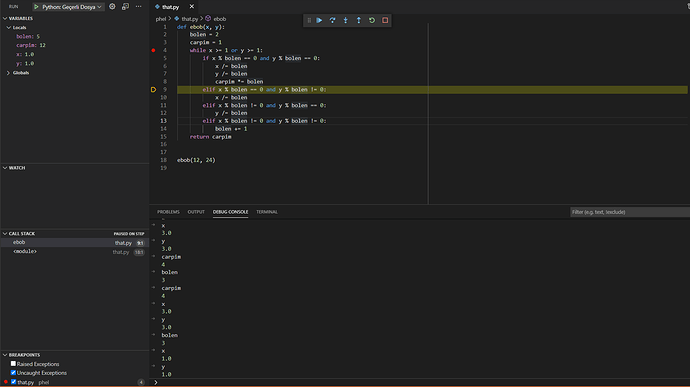690x387 pixels.
Task: Enable Raised Exceptions breakpoint checkbox
Action: pos(13,364)
